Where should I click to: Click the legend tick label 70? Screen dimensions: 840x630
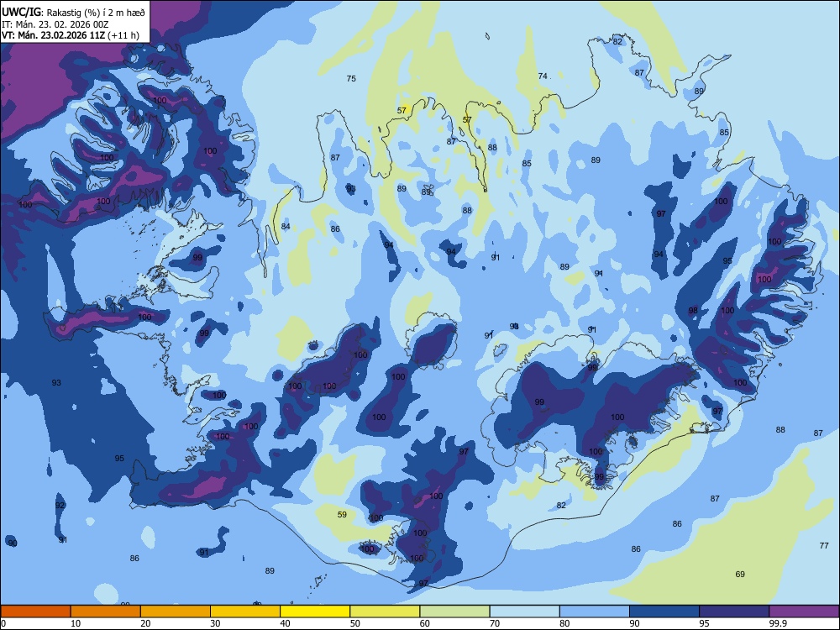pos(495,623)
